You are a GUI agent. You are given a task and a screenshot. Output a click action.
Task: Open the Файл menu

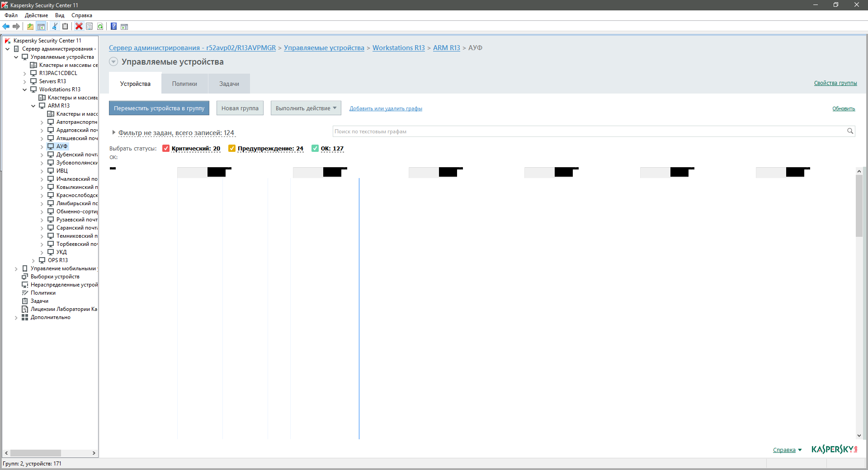pos(11,15)
